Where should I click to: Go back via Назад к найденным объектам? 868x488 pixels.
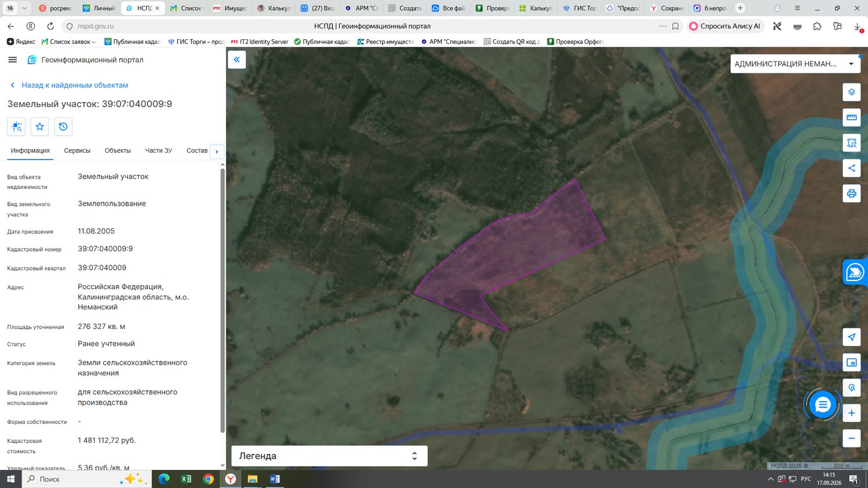coord(69,85)
